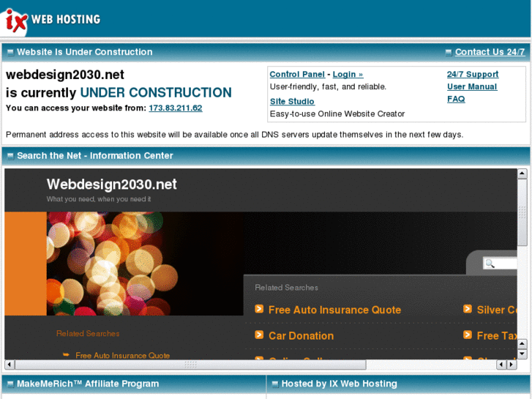Image resolution: width=532 pixels, height=399 pixels.
Task: Click the Car Donation bullet icon
Action: pos(259,335)
